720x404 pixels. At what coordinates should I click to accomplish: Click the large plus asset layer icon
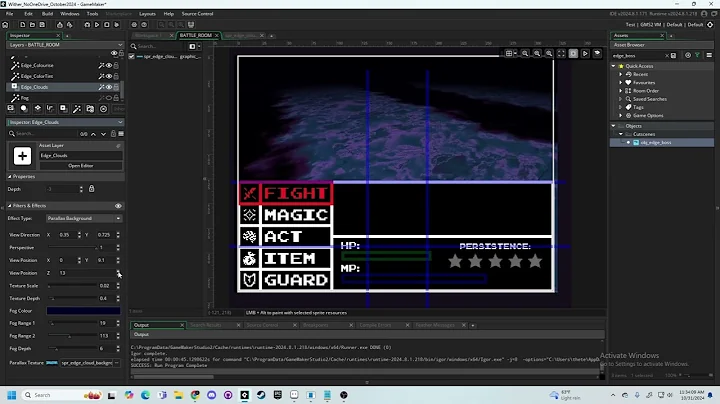coord(22,156)
